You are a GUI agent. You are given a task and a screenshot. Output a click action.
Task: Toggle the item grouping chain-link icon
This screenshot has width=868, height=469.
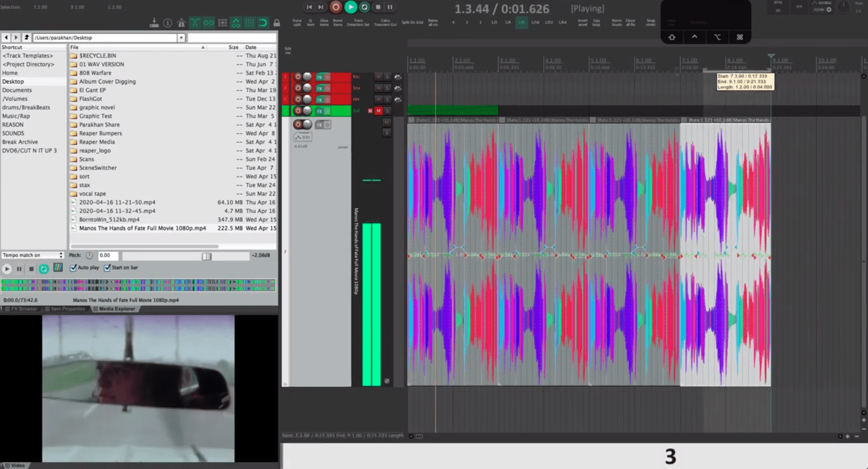pos(209,23)
